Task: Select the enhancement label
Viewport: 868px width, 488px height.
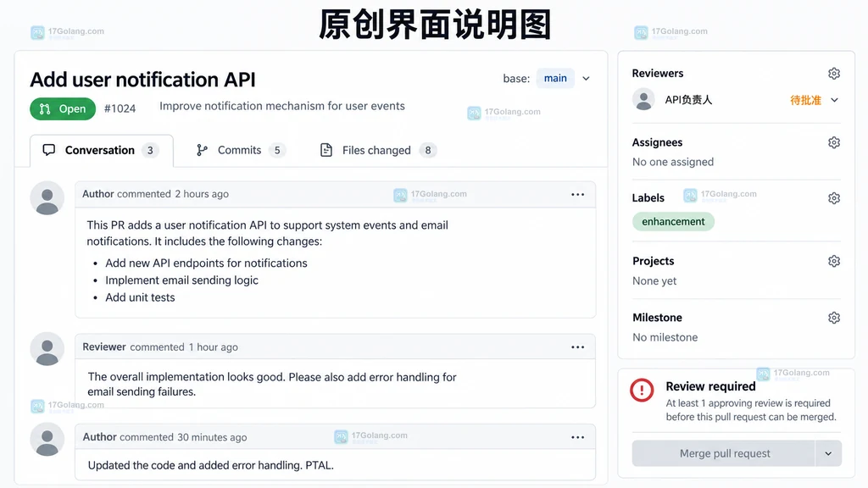Action: [x=673, y=222]
